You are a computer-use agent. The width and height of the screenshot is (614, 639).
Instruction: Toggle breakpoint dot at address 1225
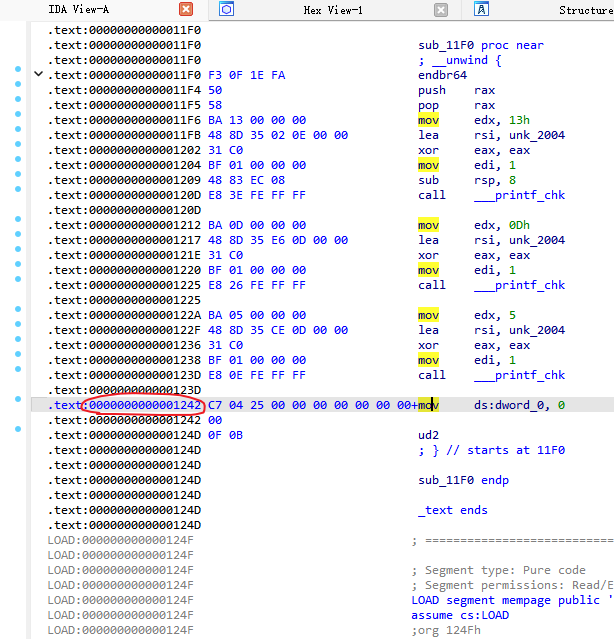18,279
